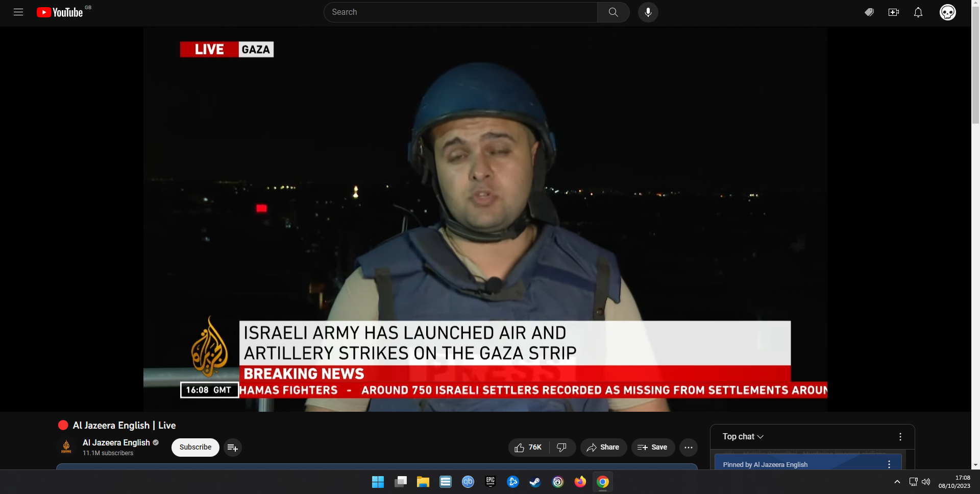The height and width of the screenshot is (494, 980).
Task: Click the Share button
Action: click(603, 448)
